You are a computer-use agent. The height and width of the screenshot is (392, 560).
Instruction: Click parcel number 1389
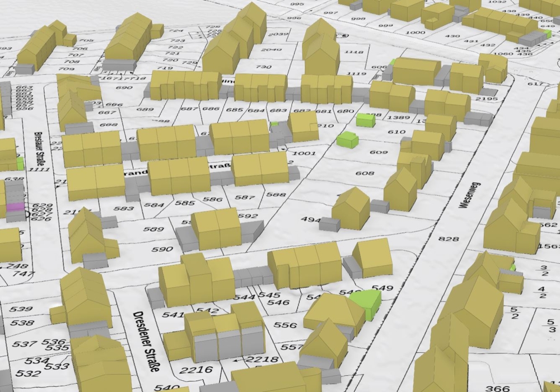[x=399, y=118]
